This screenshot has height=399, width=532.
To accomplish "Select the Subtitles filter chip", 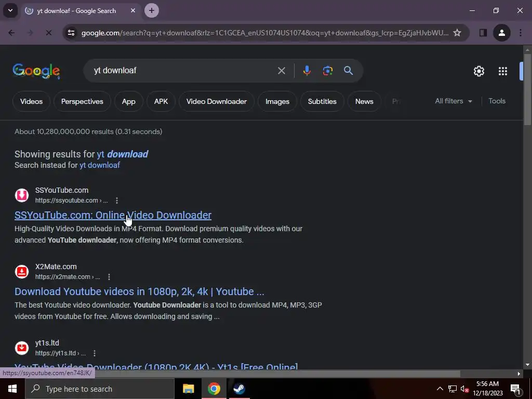I will pyautogui.click(x=322, y=101).
